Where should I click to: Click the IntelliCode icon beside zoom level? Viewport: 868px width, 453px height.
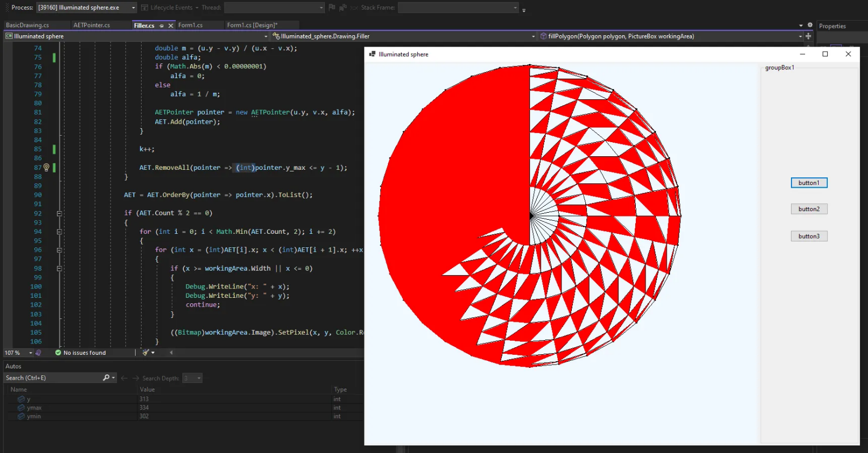point(38,353)
